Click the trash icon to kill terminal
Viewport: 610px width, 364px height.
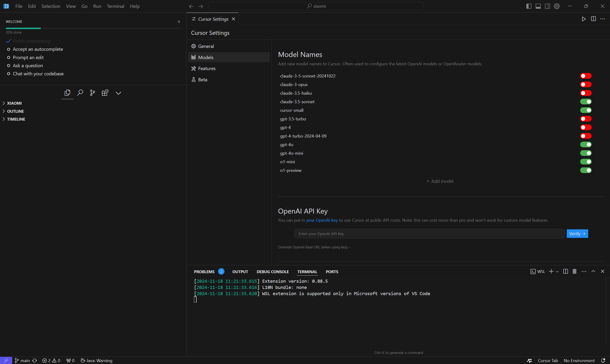click(574, 271)
